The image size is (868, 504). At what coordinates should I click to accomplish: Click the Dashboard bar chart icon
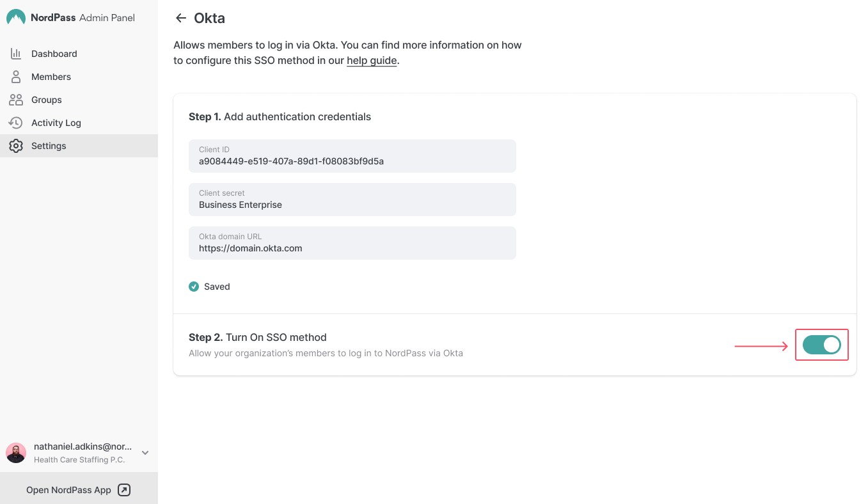(x=16, y=54)
